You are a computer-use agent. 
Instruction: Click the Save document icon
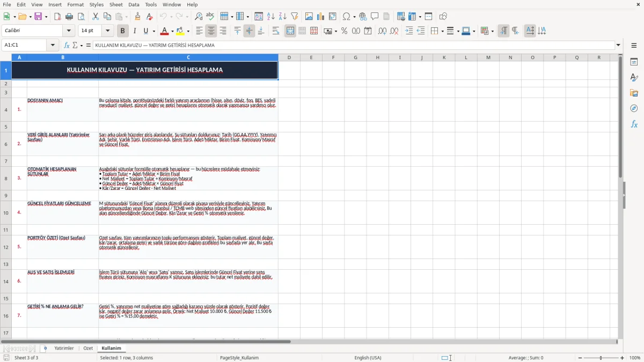38,17
